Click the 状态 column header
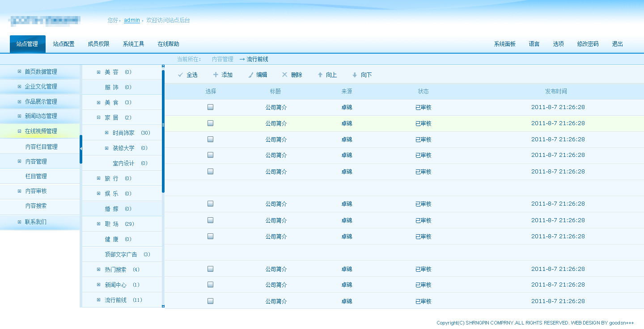The image size is (644, 329). click(x=424, y=92)
